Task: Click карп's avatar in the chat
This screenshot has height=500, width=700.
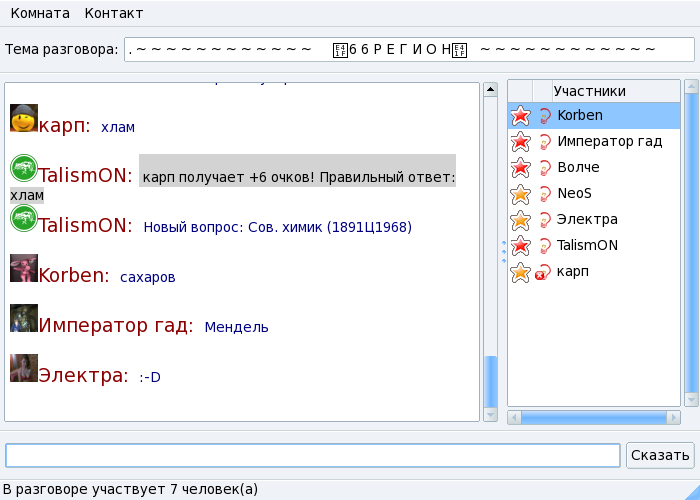Action: 24,118
